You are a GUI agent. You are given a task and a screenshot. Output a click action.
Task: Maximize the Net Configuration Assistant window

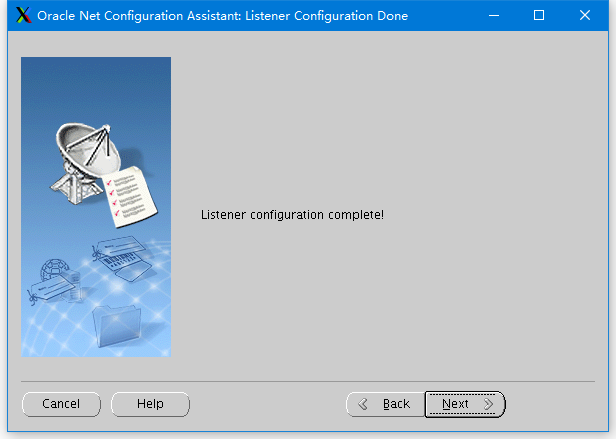point(539,15)
